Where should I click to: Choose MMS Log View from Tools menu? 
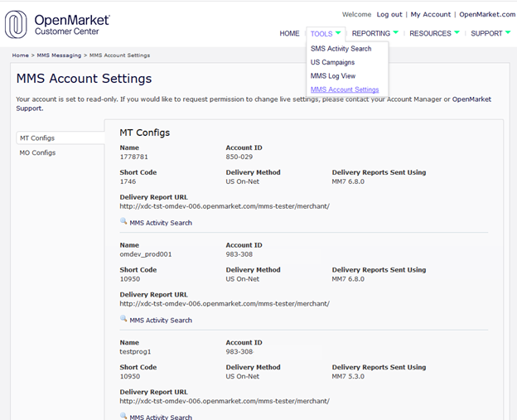333,76
